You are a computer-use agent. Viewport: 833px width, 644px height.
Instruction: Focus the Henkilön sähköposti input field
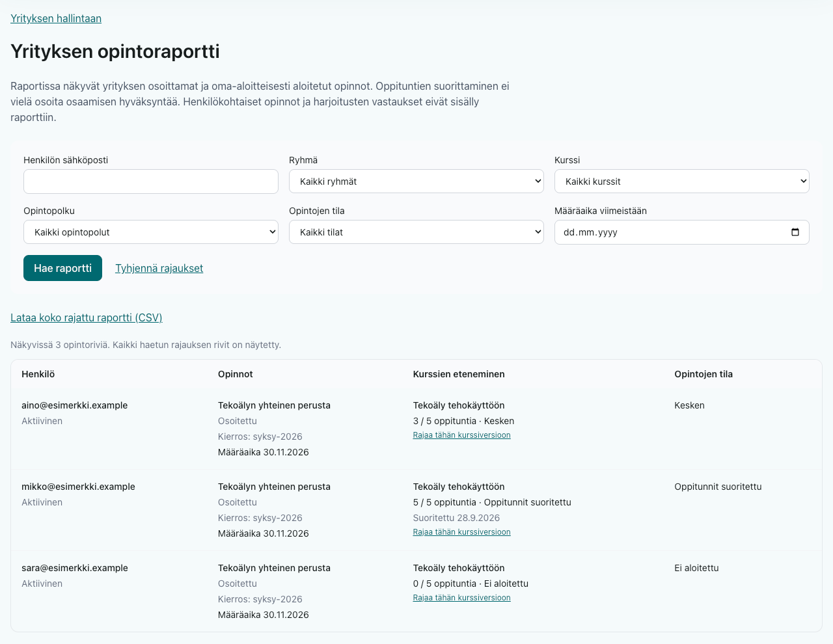tap(151, 181)
